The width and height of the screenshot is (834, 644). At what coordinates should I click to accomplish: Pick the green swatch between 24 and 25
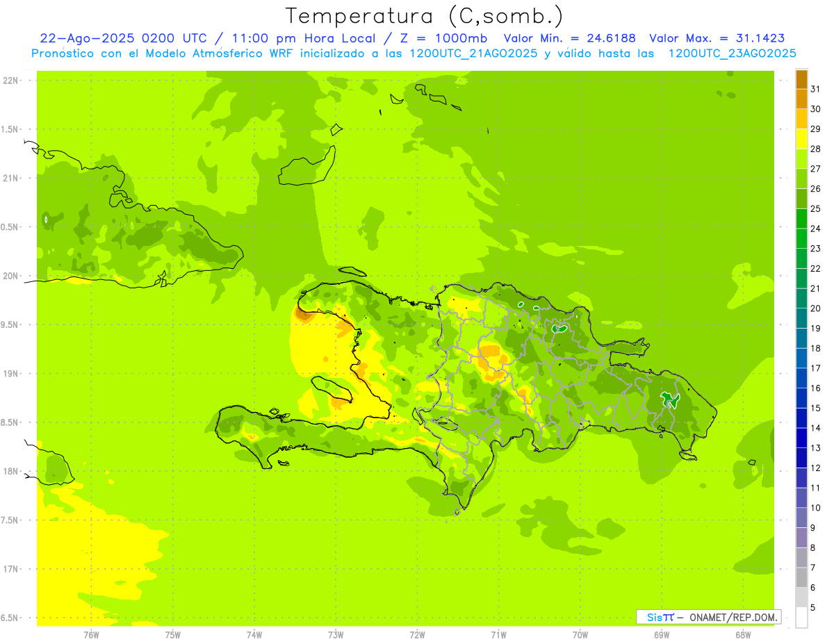point(801,218)
